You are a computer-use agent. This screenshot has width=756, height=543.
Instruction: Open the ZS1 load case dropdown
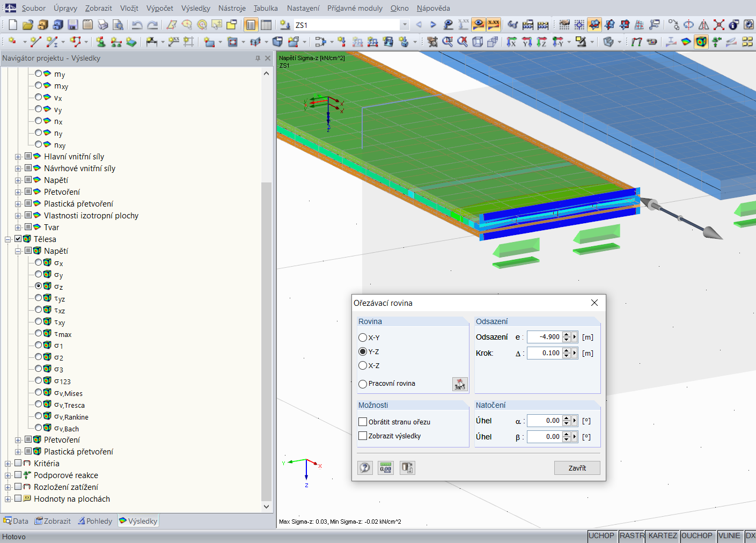coord(405,25)
